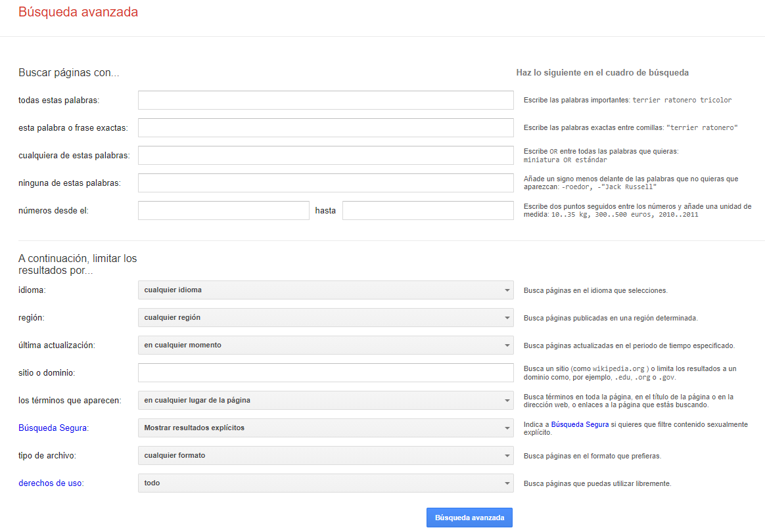This screenshot has width=765, height=532.
Task: Click the 'todas estas palabras' text field
Action: [x=325, y=100]
